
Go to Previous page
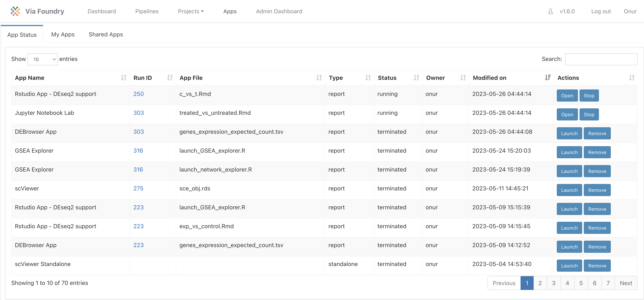click(504, 283)
